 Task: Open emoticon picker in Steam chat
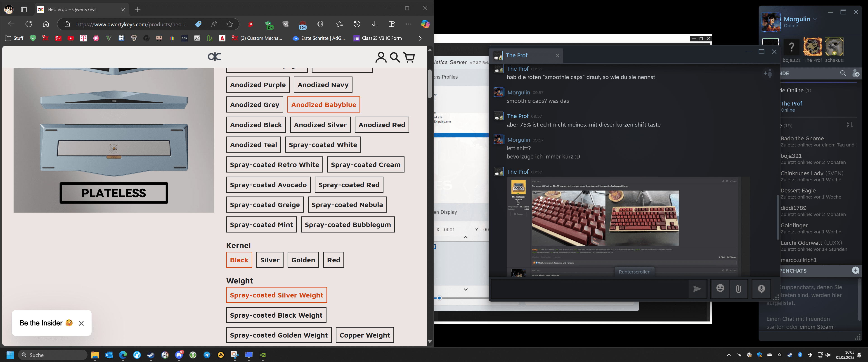[x=720, y=288]
